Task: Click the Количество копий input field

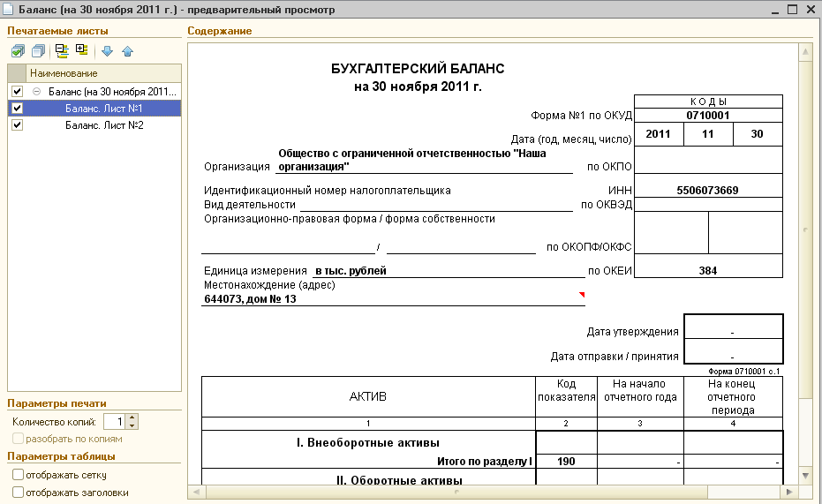Action: click(115, 421)
